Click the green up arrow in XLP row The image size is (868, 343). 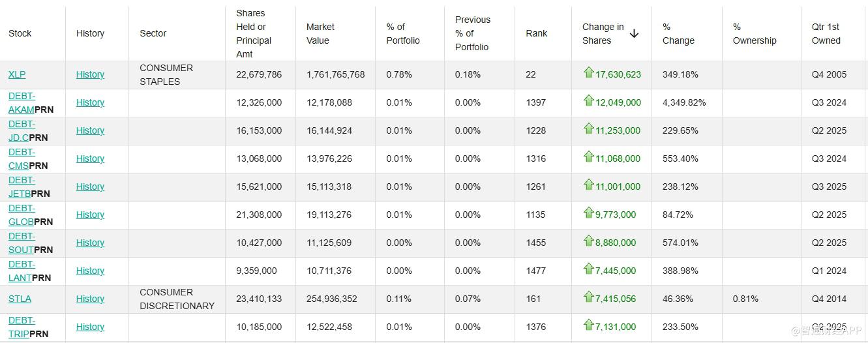point(589,73)
